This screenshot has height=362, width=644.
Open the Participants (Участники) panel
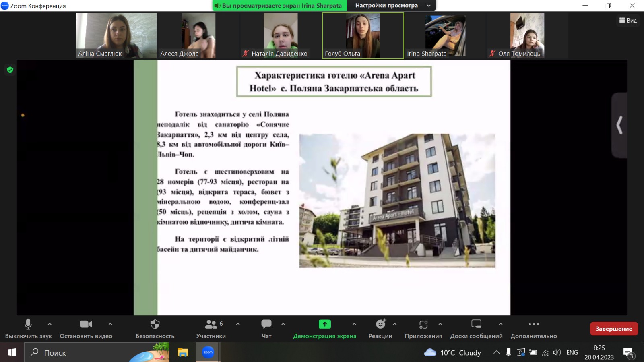tap(211, 325)
